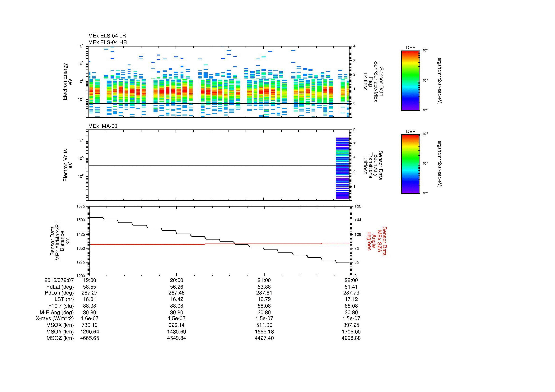This screenshot has width=555, height=392.
Task: Click the 'MSOX (km)' row label
Action: (60, 325)
